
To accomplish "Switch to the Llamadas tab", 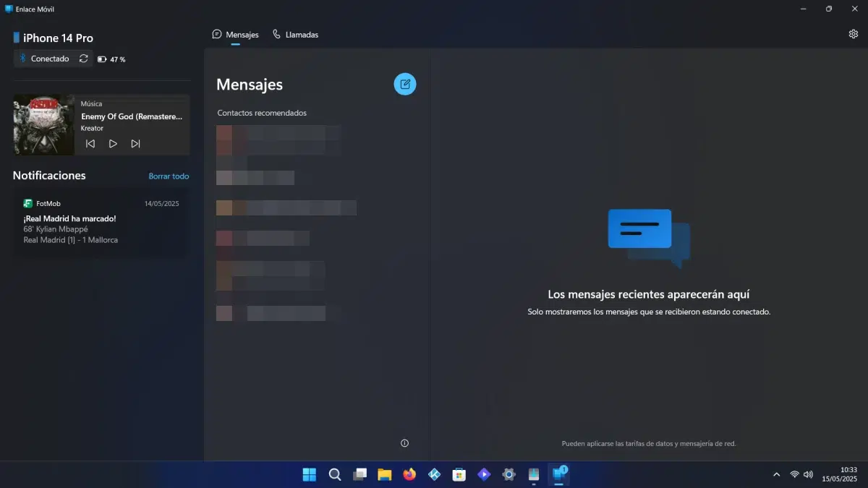I will [x=296, y=34].
